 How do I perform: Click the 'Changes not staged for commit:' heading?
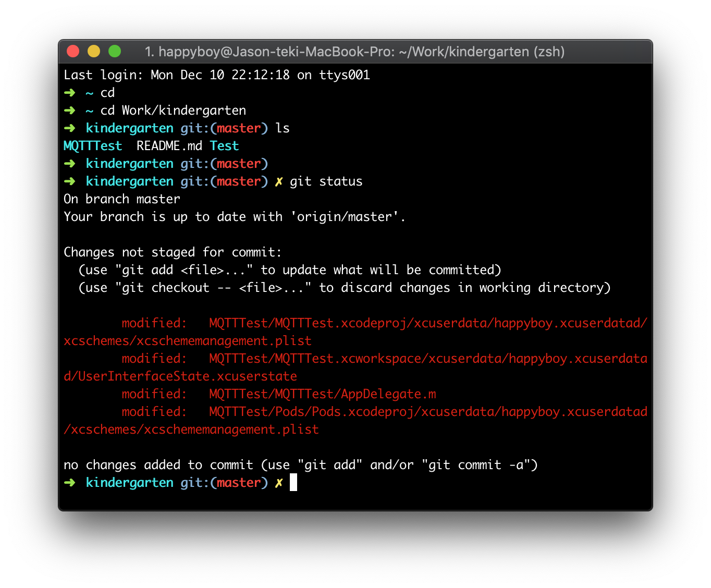(x=173, y=252)
